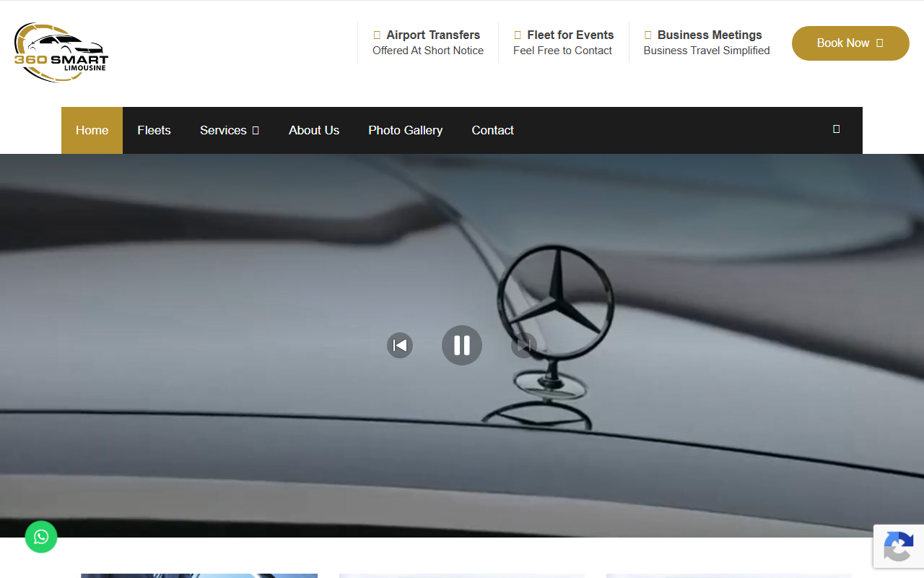Open the 360 Smart Limousine logo

61,52
